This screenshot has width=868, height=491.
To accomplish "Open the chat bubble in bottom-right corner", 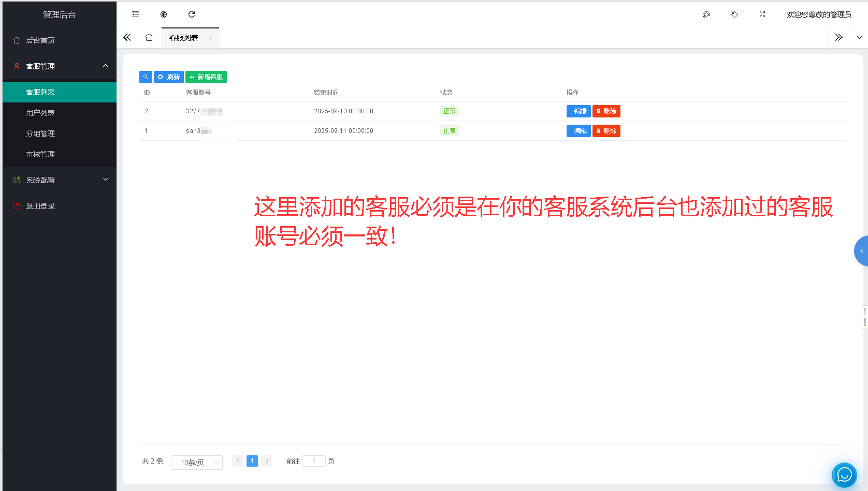I will (x=844, y=474).
